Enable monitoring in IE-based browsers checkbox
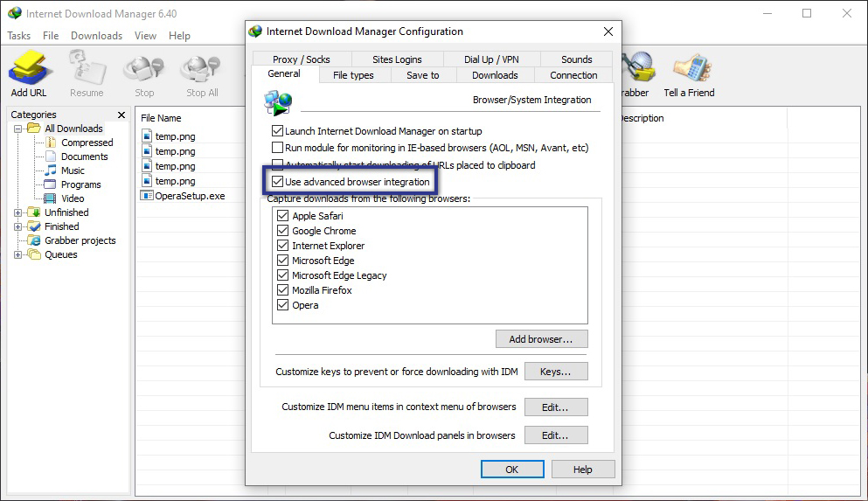Screen dimensions: 868x501 point(277,148)
